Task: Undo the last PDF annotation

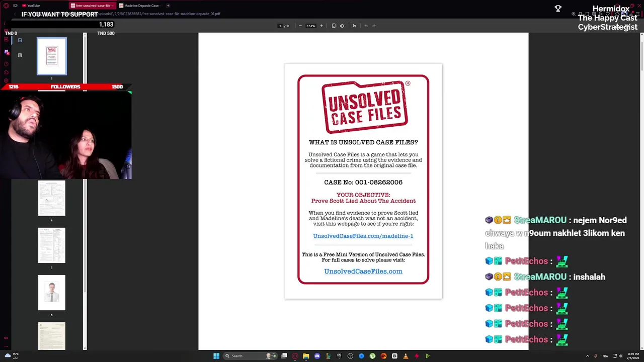Action: tap(366, 26)
